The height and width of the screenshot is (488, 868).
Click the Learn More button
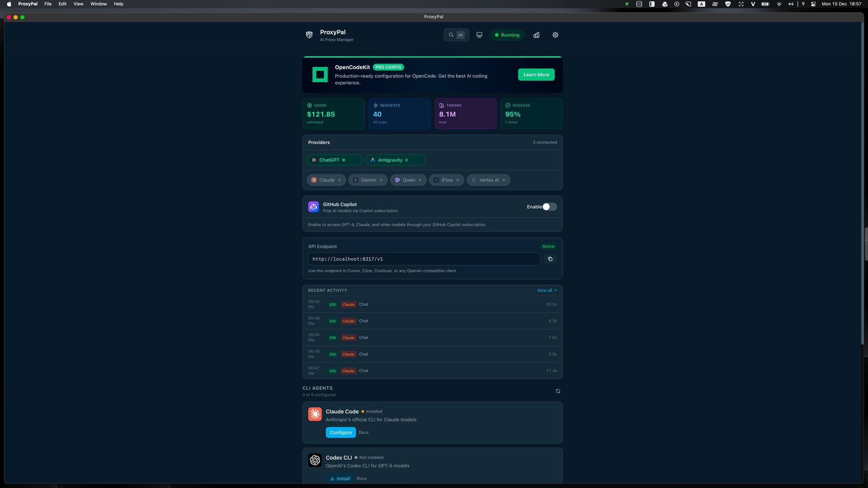point(536,75)
